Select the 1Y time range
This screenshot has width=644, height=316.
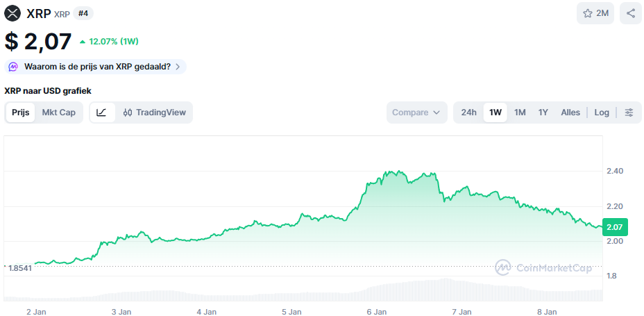[543, 113]
